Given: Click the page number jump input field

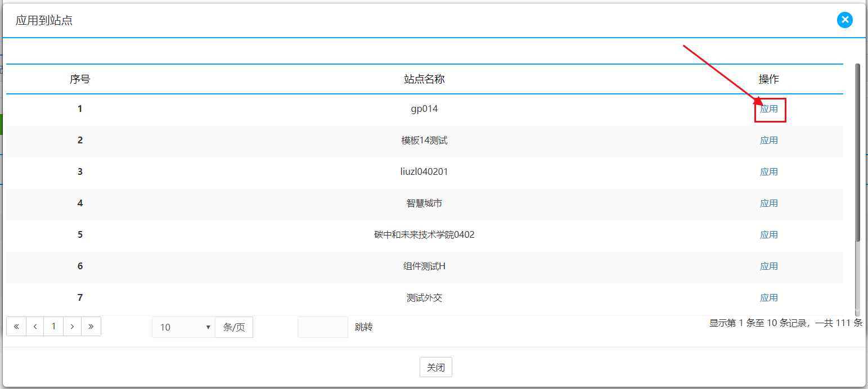Looking at the screenshot, I should tap(323, 327).
